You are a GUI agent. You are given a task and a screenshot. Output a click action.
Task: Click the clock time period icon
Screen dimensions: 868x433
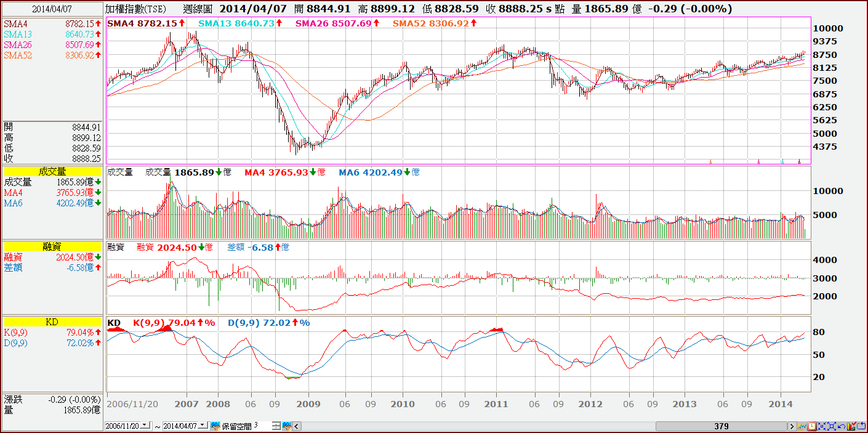(812, 426)
